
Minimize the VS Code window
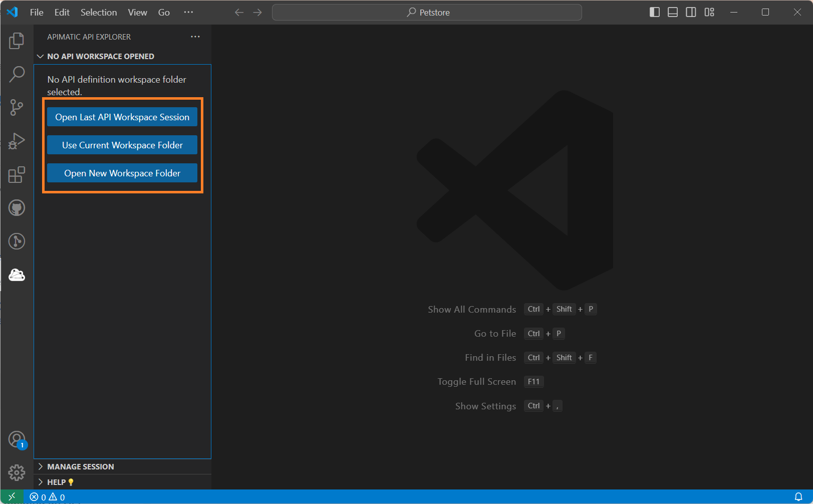734,12
